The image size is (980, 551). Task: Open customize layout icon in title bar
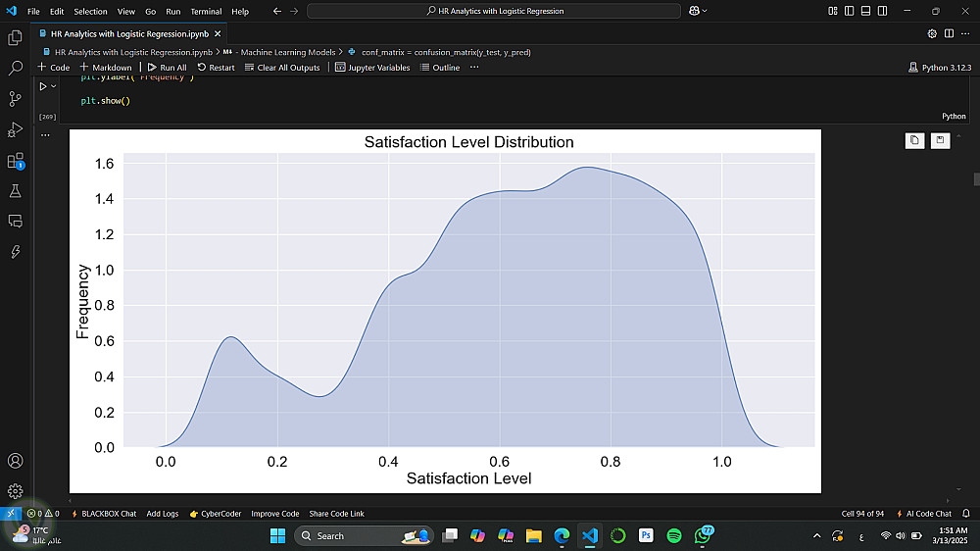tap(832, 11)
